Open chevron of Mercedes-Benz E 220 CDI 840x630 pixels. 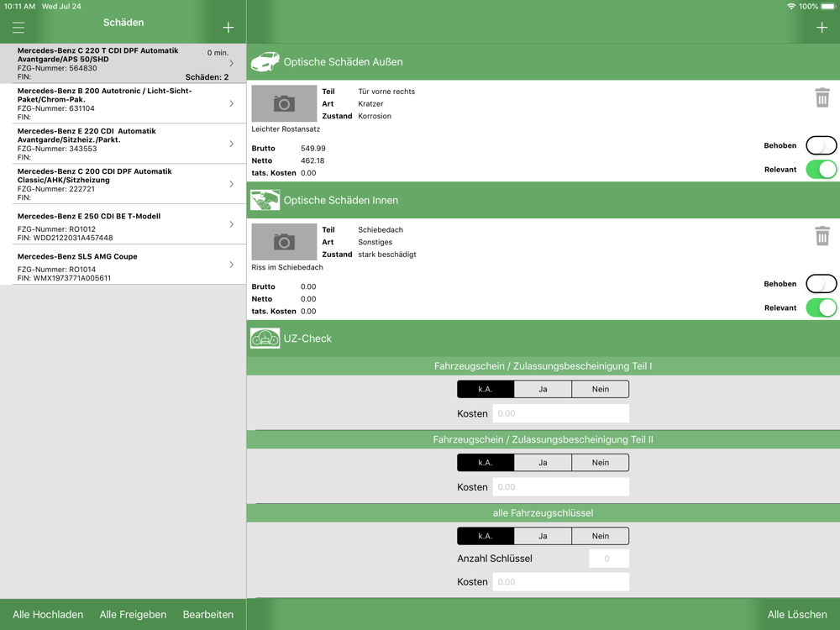[232, 144]
